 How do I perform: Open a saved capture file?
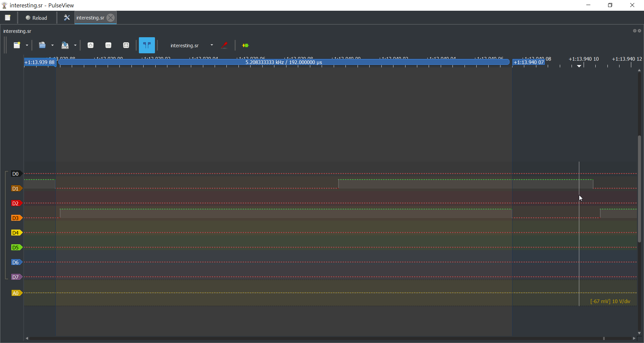42,45
